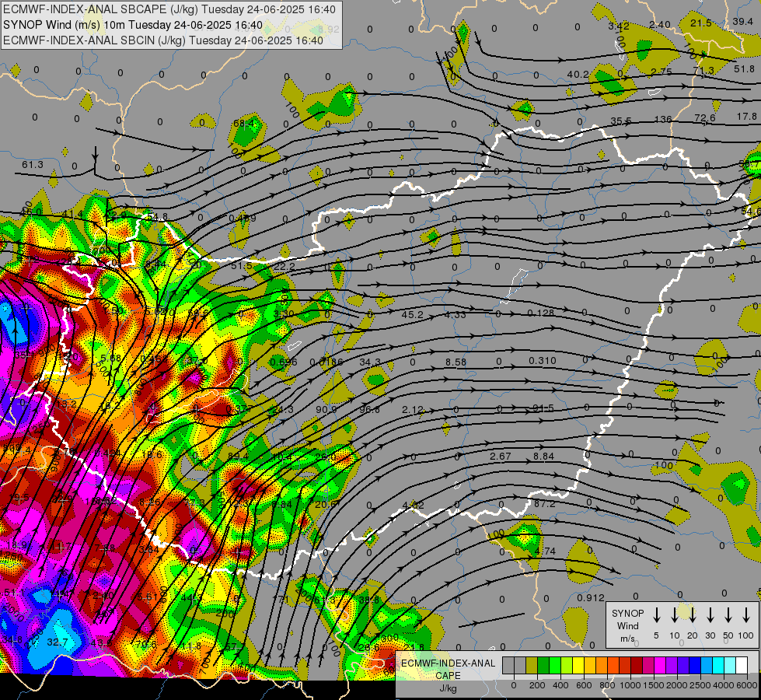Click the 30 m/s wind arrow in legend
This screenshot has width=761, height=700.
[x=710, y=615]
